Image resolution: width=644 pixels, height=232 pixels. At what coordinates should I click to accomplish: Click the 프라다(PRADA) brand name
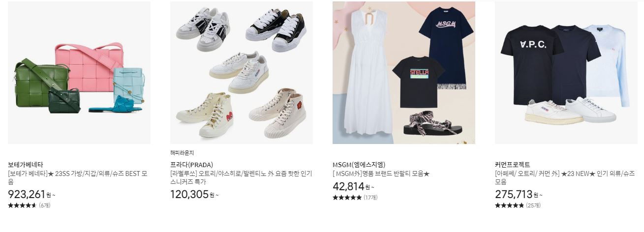point(191,165)
